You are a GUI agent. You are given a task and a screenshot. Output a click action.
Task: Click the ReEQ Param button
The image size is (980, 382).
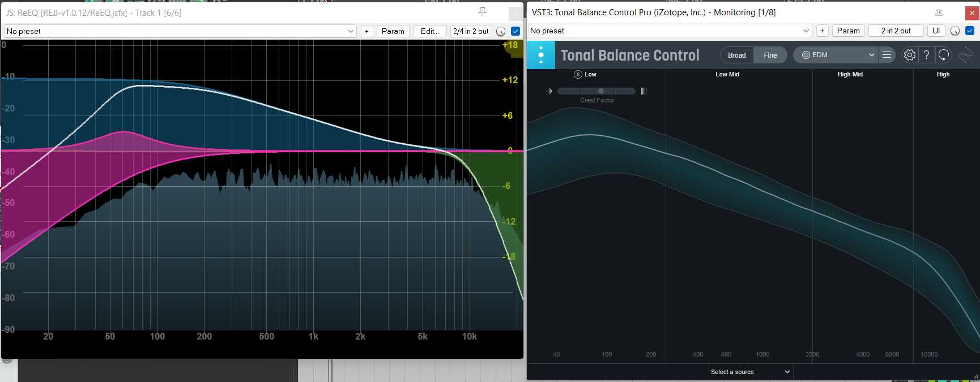[x=393, y=31]
